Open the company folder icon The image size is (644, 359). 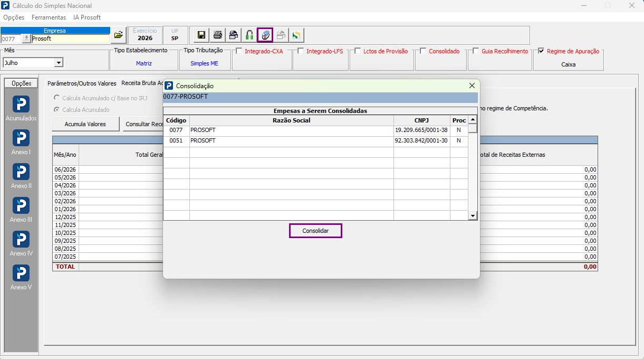click(x=119, y=35)
